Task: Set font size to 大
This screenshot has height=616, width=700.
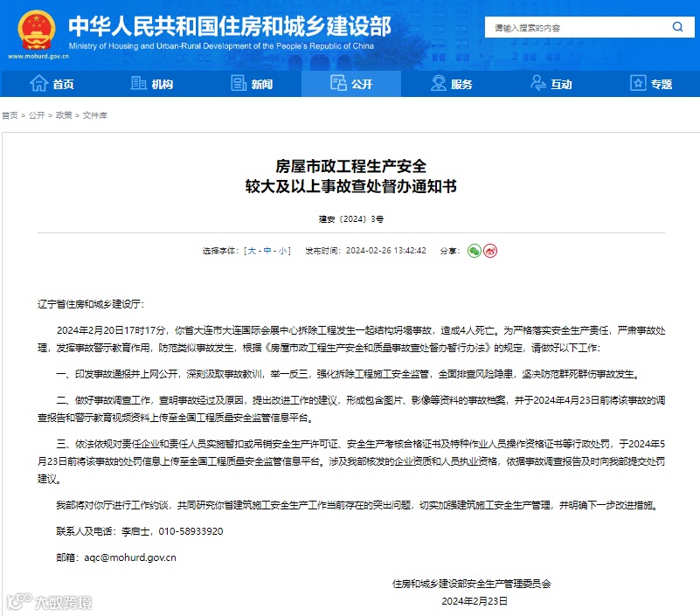Action: click(x=252, y=251)
